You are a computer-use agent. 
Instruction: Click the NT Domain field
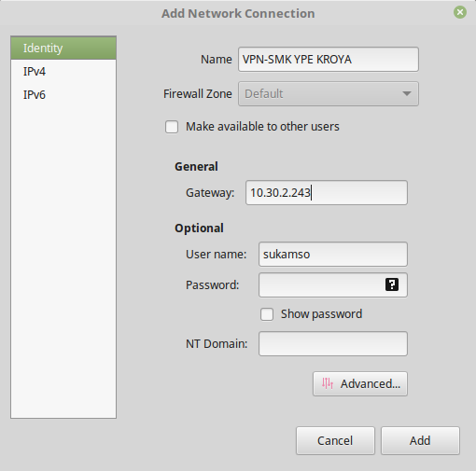pyautogui.click(x=333, y=343)
